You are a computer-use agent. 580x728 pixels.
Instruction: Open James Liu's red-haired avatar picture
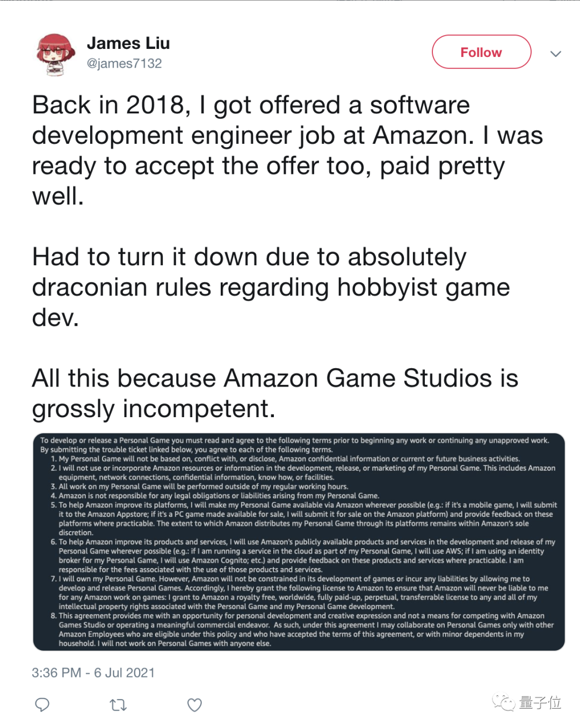(x=55, y=54)
